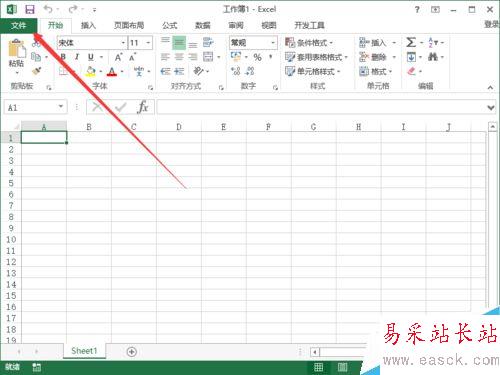Toggle Bold formatting
The width and height of the screenshot is (500, 375).
pyautogui.click(x=63, y=57)
